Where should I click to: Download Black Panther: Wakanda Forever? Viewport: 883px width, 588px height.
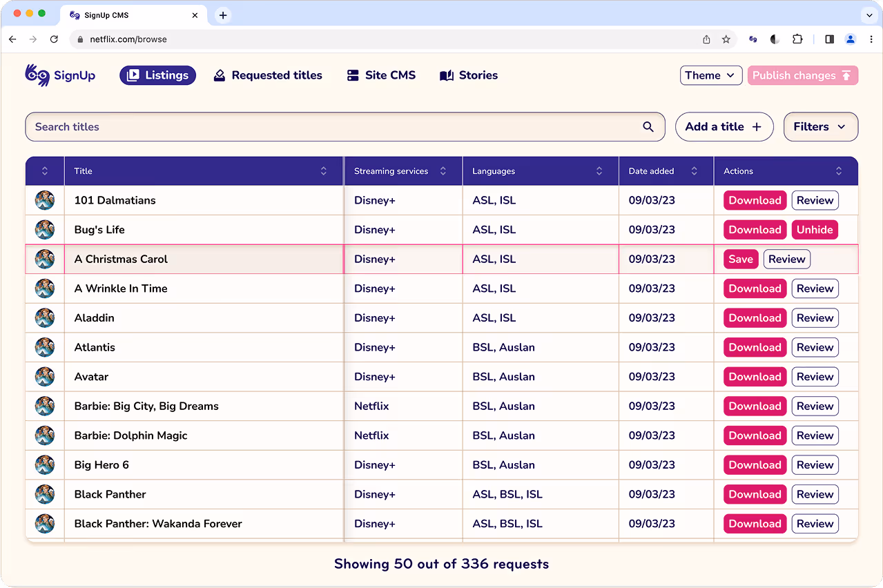point(755,524)
